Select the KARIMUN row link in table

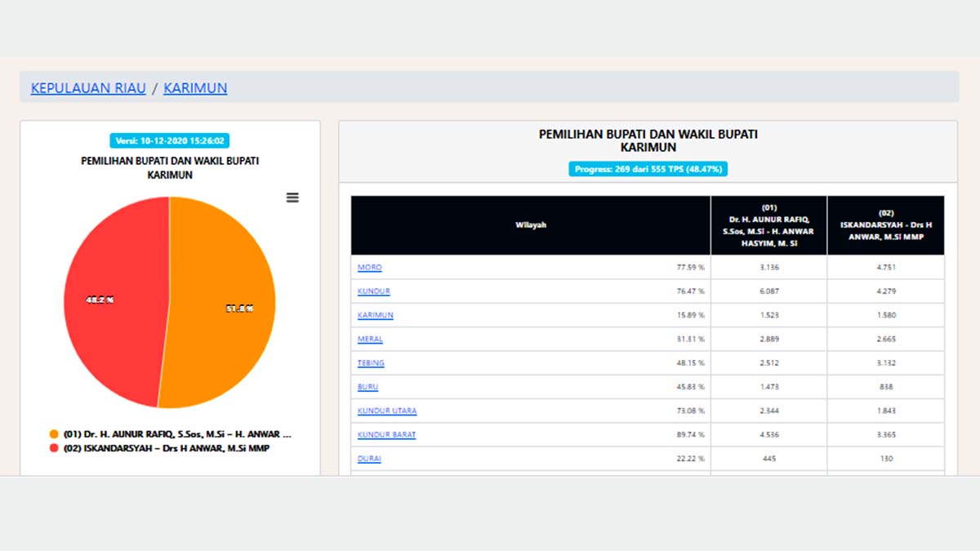(x=375, y=315)
